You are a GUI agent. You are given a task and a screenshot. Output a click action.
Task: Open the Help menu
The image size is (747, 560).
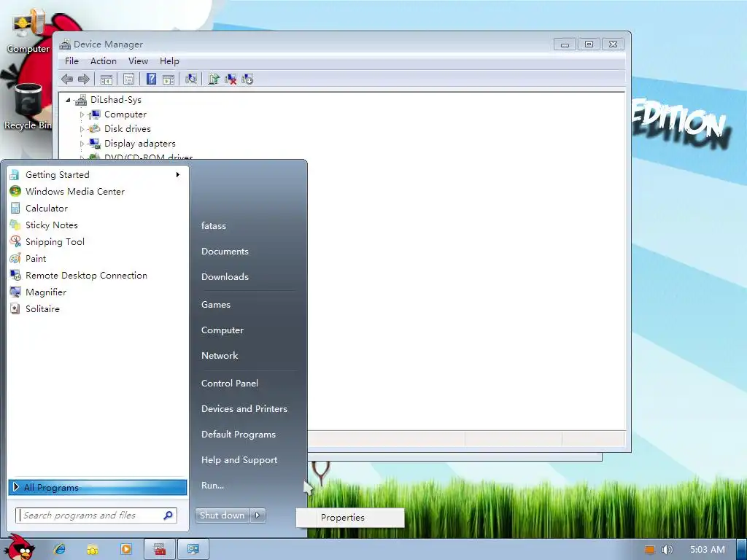pyautogui.click(x=169, y=61)
